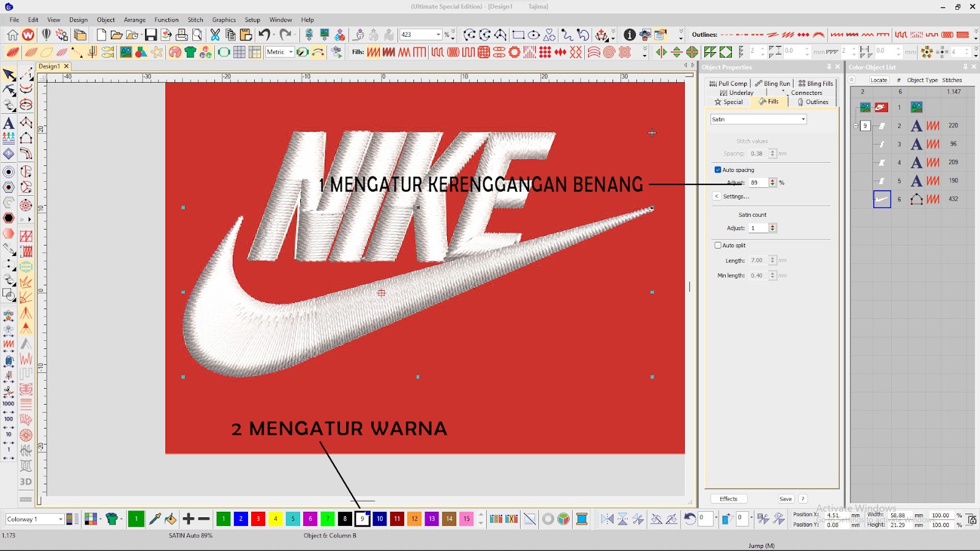The height and width of the screenshot is (551, 980).
Task: Click the ? help button in Object Properties
Action: (x=803, y=499)
